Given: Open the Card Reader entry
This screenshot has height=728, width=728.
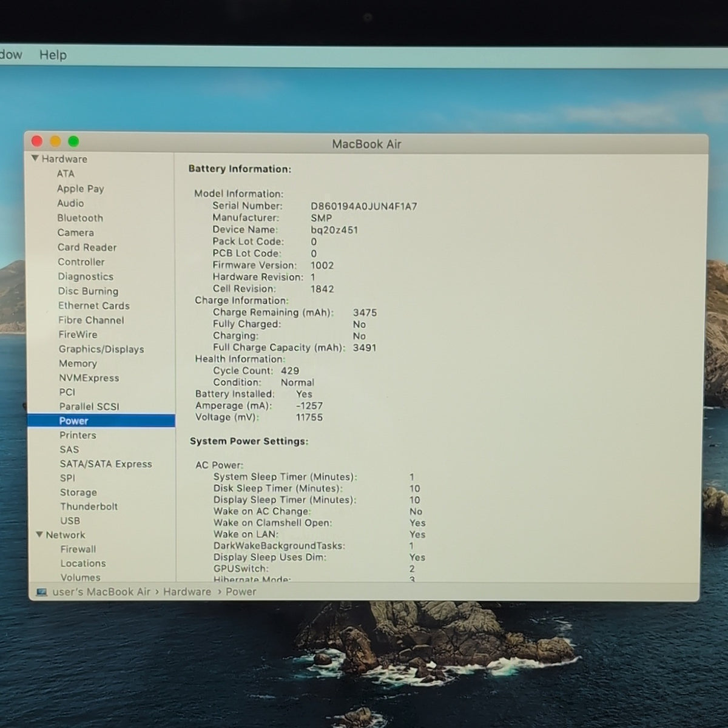Looking at the screenshot, I should click(x=87, y=247).
